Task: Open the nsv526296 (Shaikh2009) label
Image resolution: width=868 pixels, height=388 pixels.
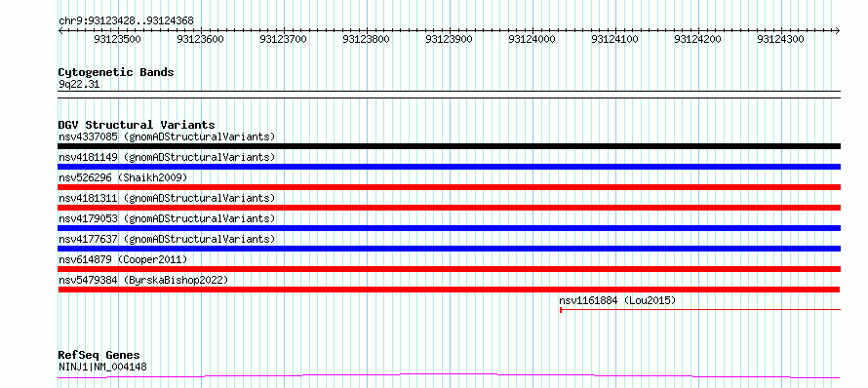Action: (x=123, y=177)
